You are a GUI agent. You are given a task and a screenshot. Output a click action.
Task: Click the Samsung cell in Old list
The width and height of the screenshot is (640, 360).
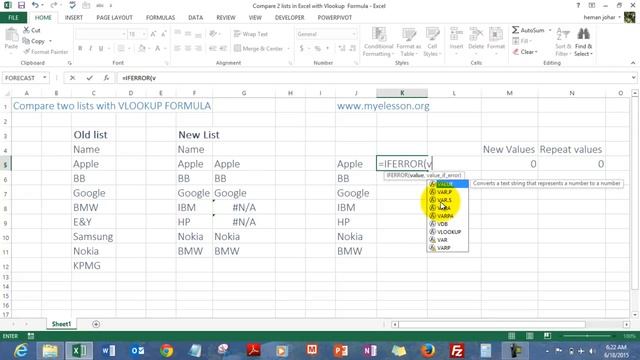point(93,237)
